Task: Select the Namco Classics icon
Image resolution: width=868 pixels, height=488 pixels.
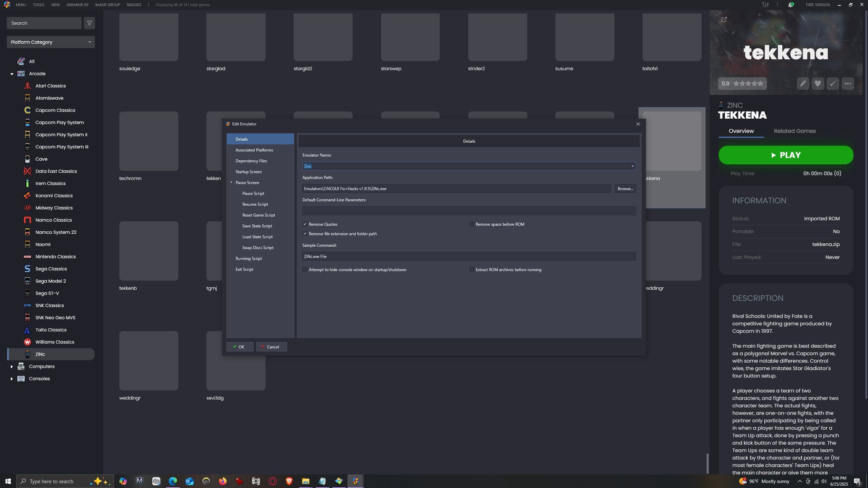Action: (27, 220)
